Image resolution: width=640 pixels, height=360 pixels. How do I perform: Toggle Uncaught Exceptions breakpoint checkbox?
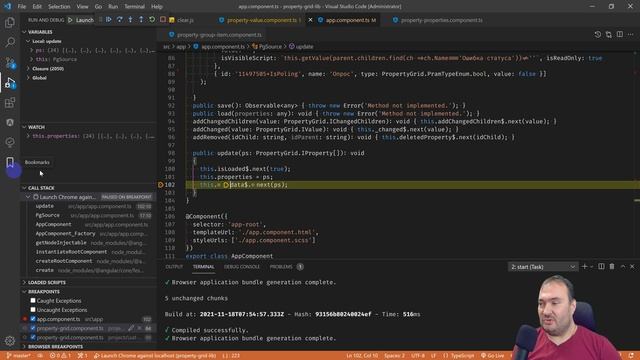33,310
